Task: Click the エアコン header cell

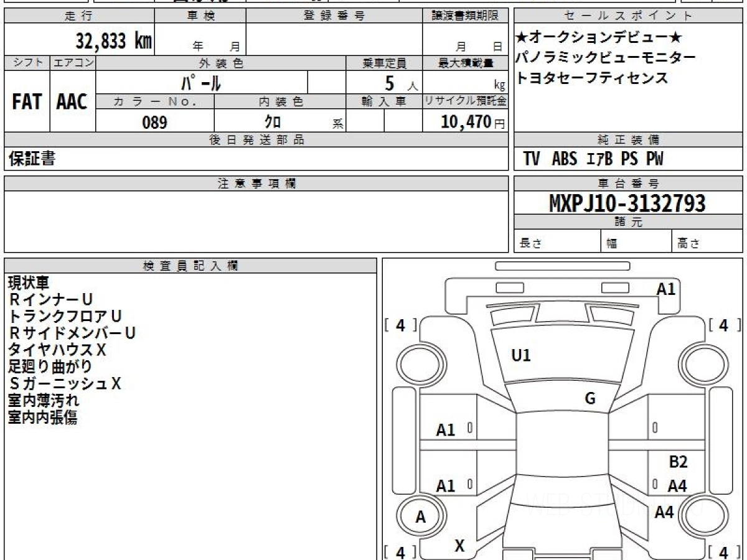Action: click(73, 63)
